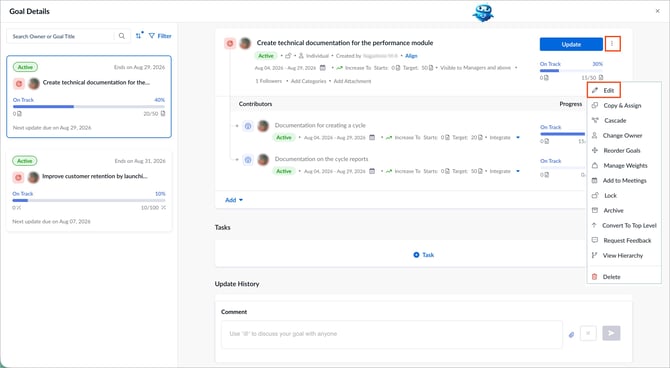Click Integrate label in Documentation on the cycle reports row
Image resolution: width=670 pixels, height=368 pixels.
point(500,171)
